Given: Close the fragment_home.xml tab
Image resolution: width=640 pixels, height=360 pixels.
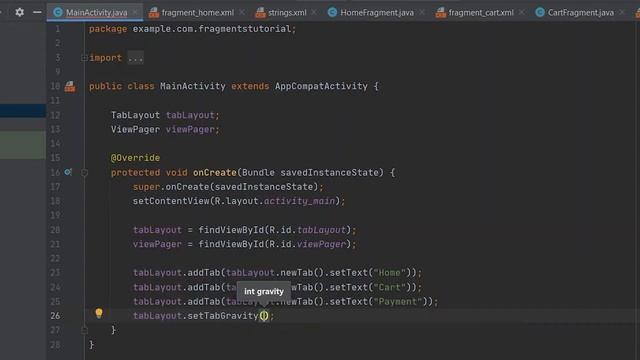Looking at the screenshot, I should tap(242, 13).
